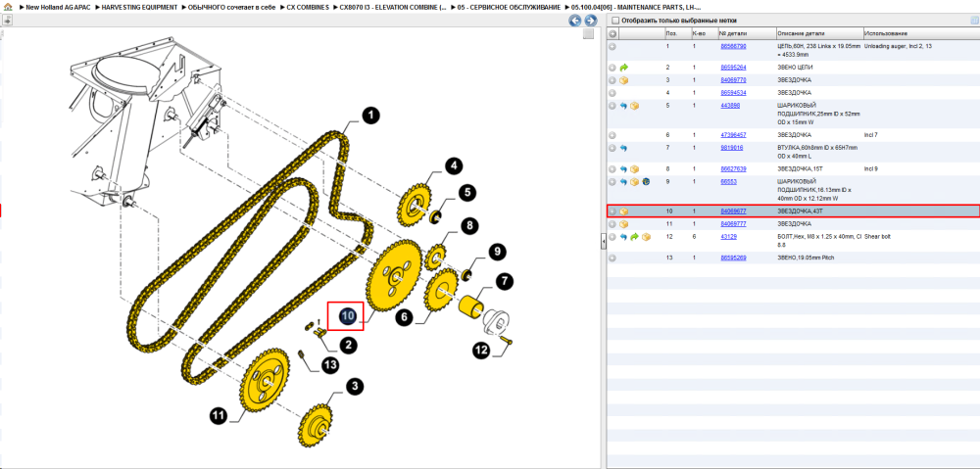The width and height of the screenshot is (980, 469).
Task: Click the box icon for part 84069770
Action: click(x=623, y=80)
